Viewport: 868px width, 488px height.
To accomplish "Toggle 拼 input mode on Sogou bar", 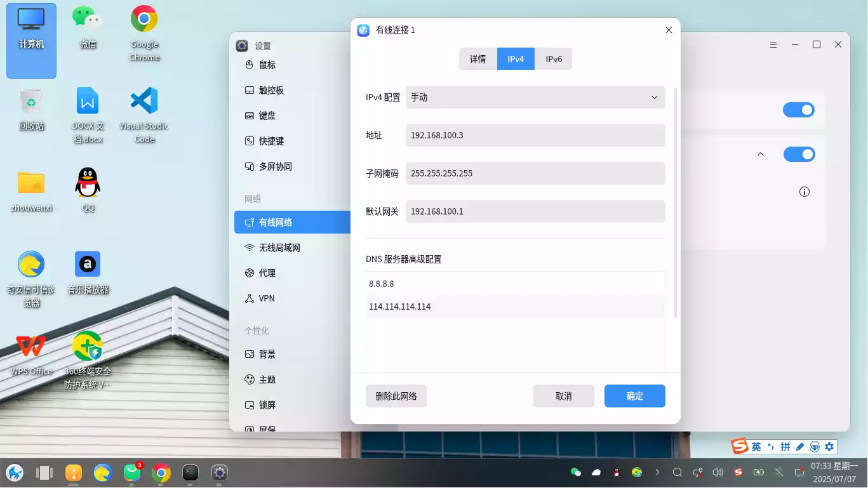I will 785,447.
